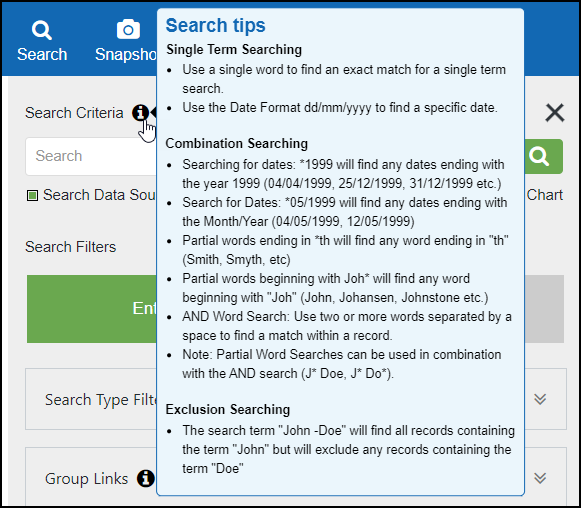Click the info icon next to Group Links
Image resolution: width=581 pixels, height=508 pixels.
[146, 478]
